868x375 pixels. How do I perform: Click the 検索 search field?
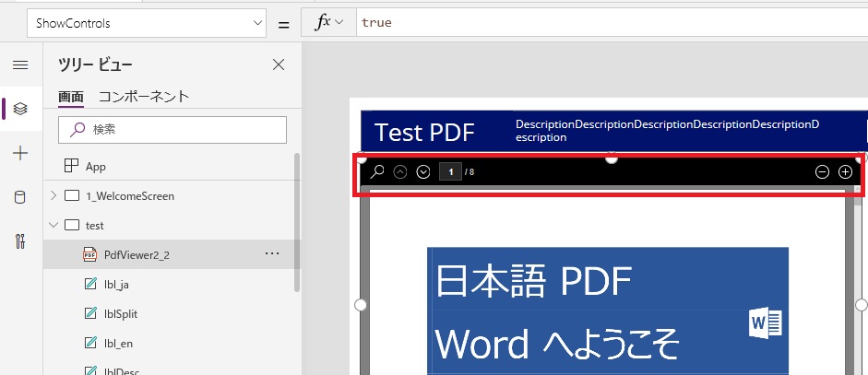pos(172,130)
